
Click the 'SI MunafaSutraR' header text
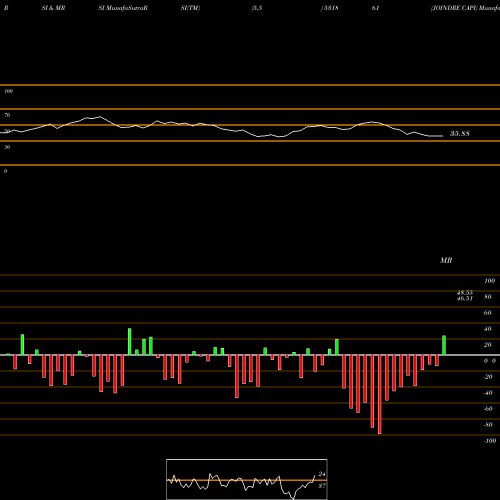123,8
